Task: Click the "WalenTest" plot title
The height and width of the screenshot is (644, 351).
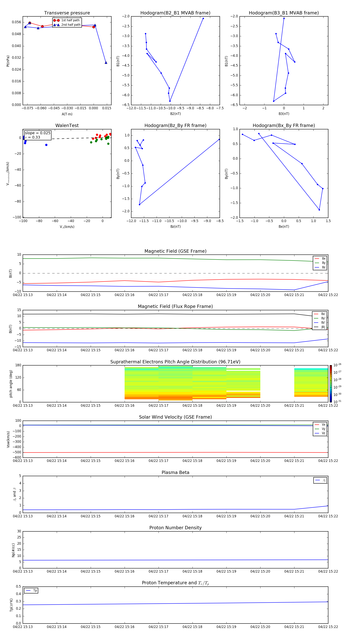Action: point(67,125)
